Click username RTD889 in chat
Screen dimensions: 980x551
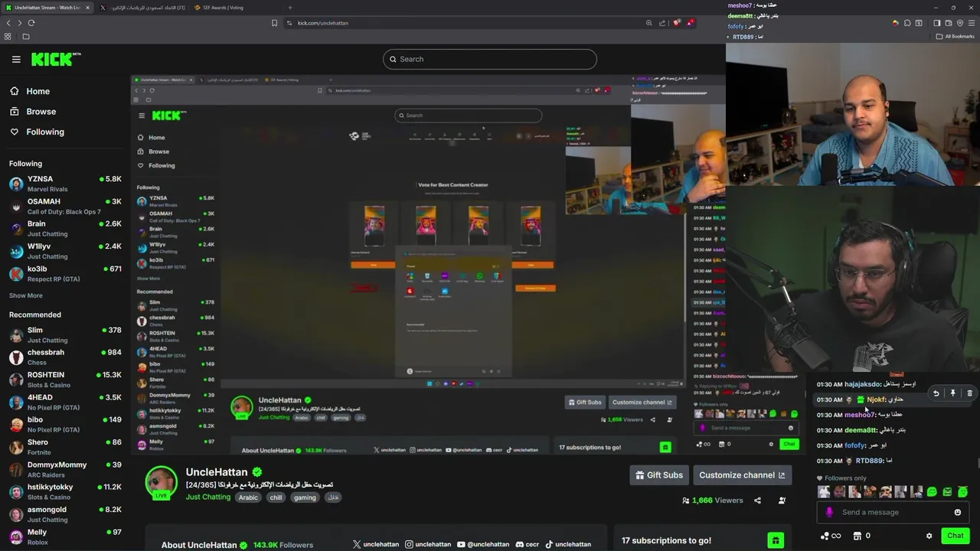click(x=870, y=461)
